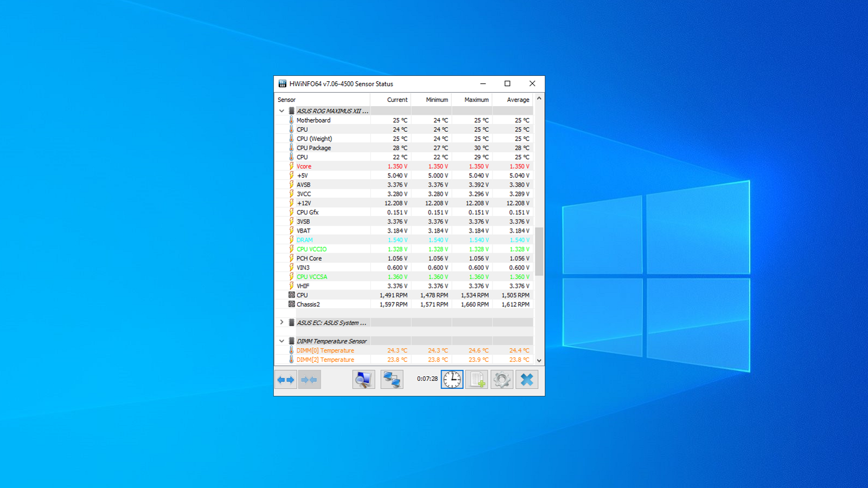Click the blue expand-layout arrows toolbar button

click(x=286, y=380)
